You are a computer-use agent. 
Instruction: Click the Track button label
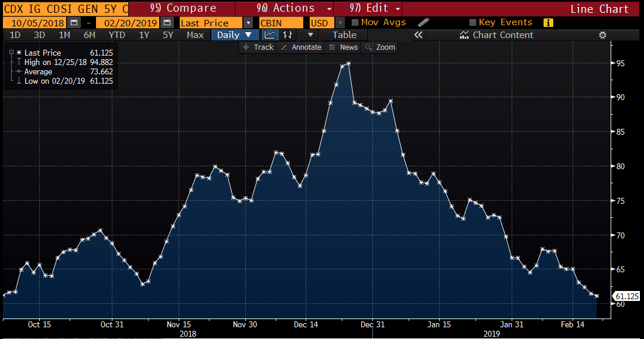coord(263,47)
